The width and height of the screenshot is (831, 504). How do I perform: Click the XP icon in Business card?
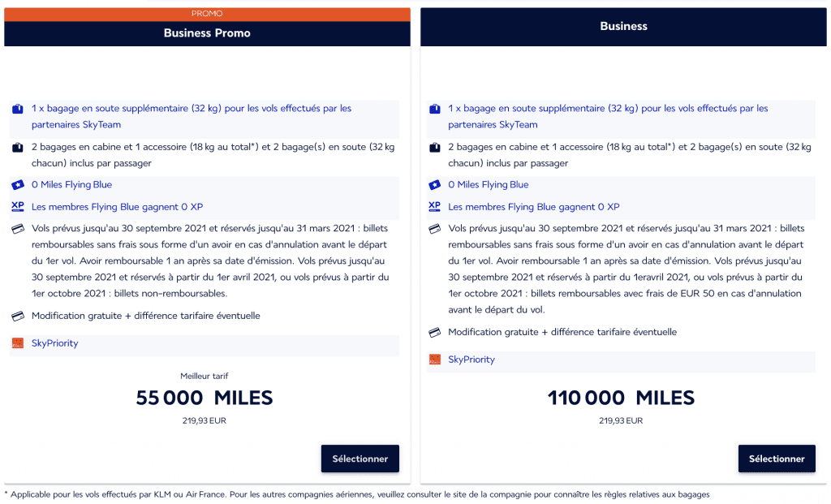[435, 207]
